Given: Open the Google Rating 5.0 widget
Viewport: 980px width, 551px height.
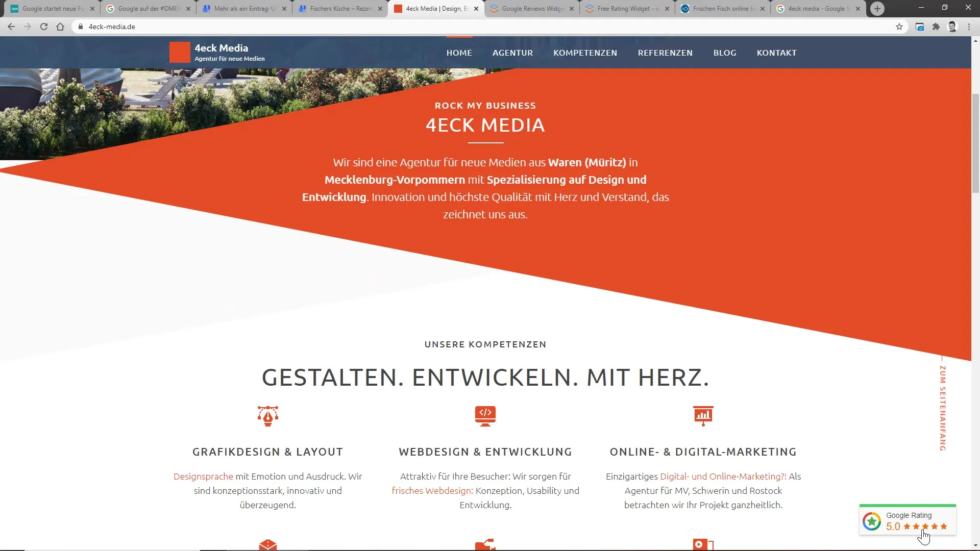Looking at the screenshot, I should pyautogui.click(x=908, y=521).
